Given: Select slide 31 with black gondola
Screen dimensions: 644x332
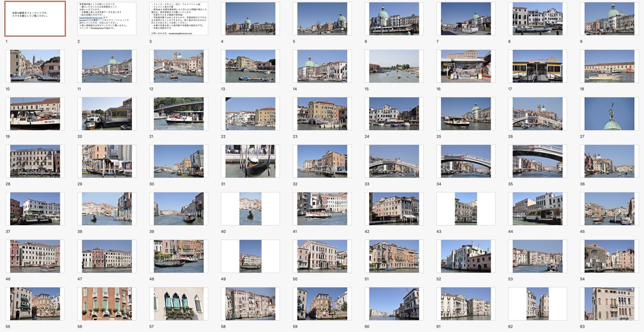Looking at the screenshot, I should coord(250,161).
